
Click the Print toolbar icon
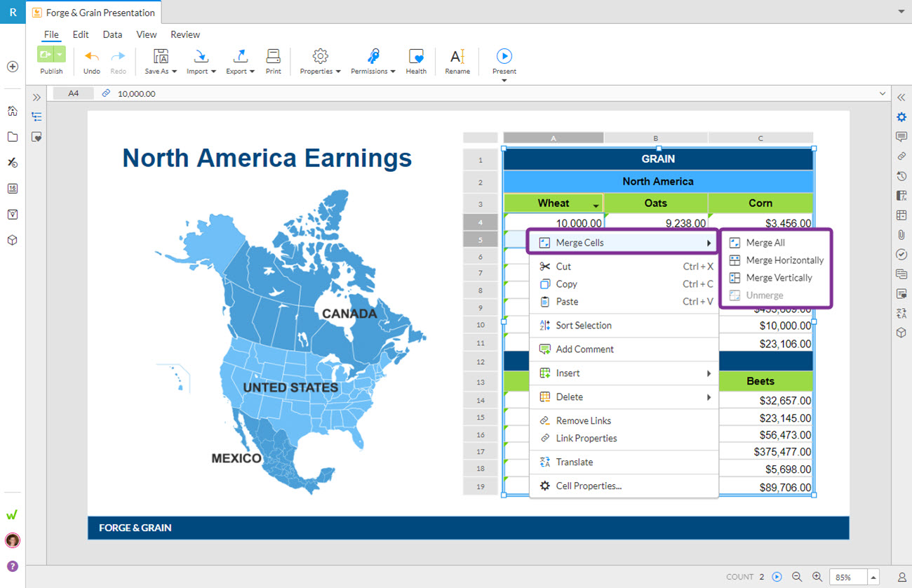(273, 57)
